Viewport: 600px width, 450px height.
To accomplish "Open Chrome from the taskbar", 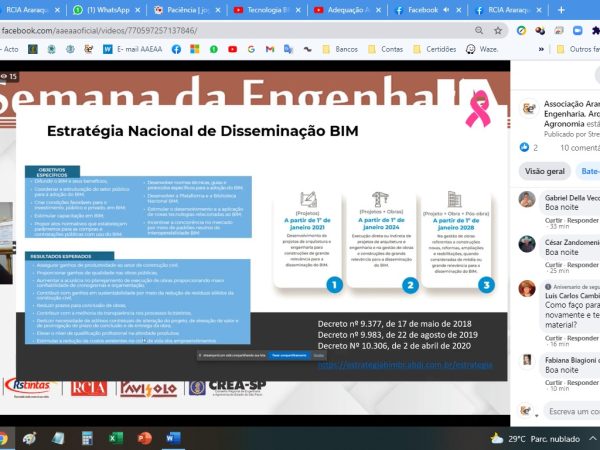I will click(4, 438).
